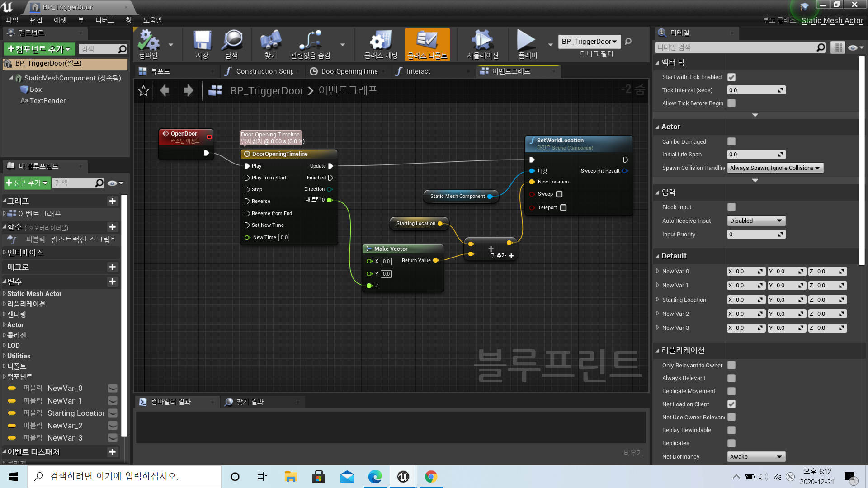Click the Compile (컴파일) toolbar icon

pyautogui.click(x=148, y=44)
